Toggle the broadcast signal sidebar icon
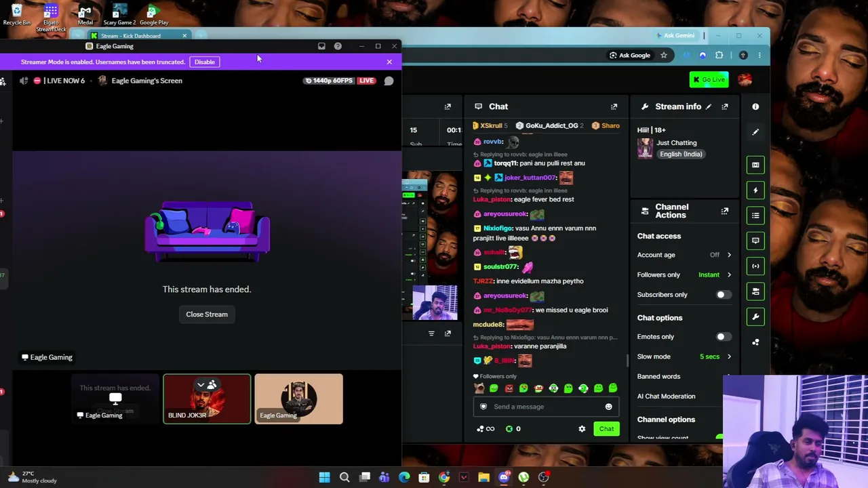Viewport: 868px width, 488px height. tap(755, 266)
